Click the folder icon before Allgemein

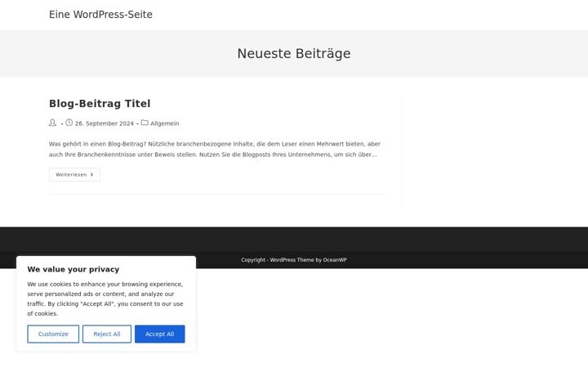pos(145,123)
